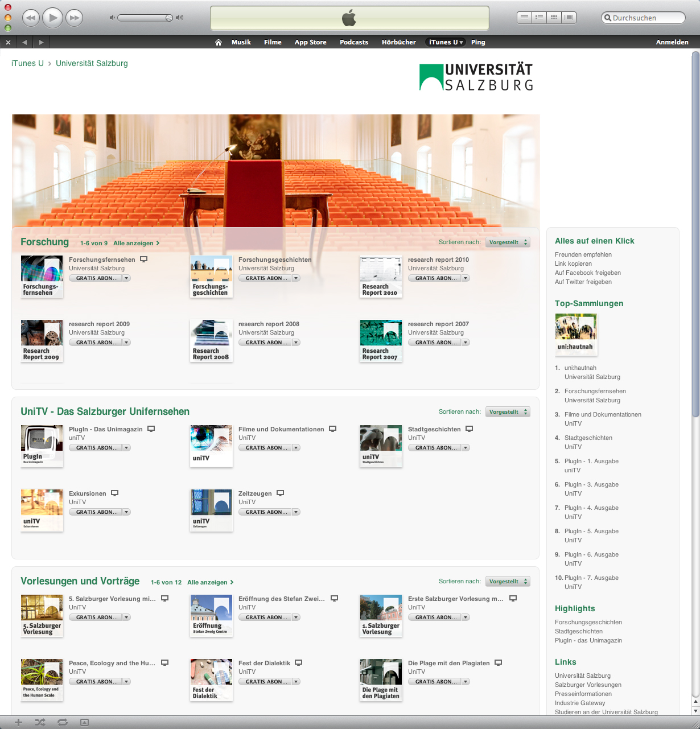
Task: Click the Durchsuchen search field
Action: click(646, 18)
